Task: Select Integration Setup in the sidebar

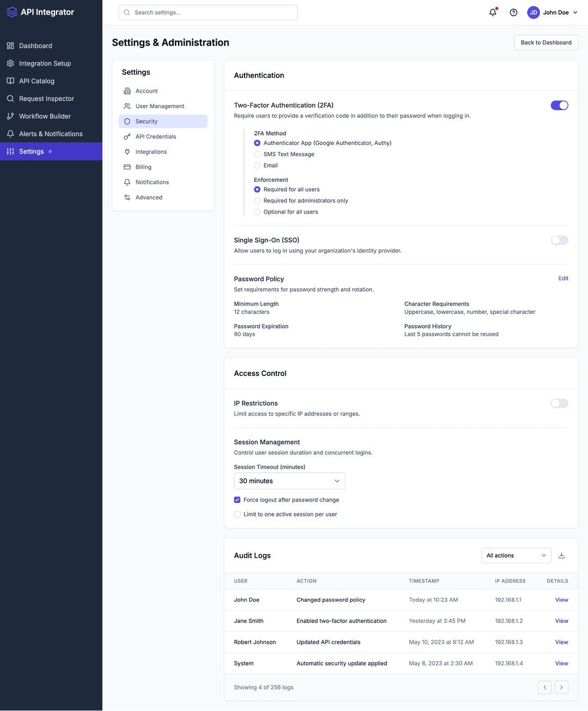Action: click(x=45, y=63)
